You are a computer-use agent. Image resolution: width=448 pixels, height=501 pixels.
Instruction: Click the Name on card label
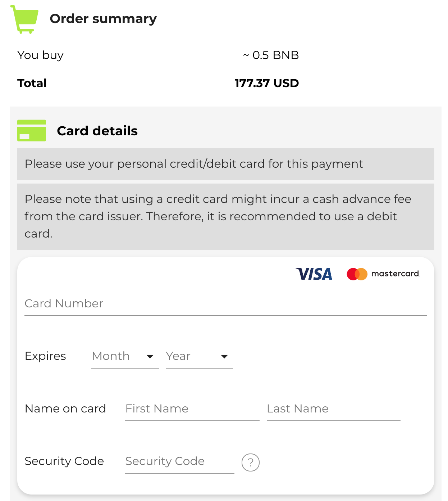tap(65, 409)
